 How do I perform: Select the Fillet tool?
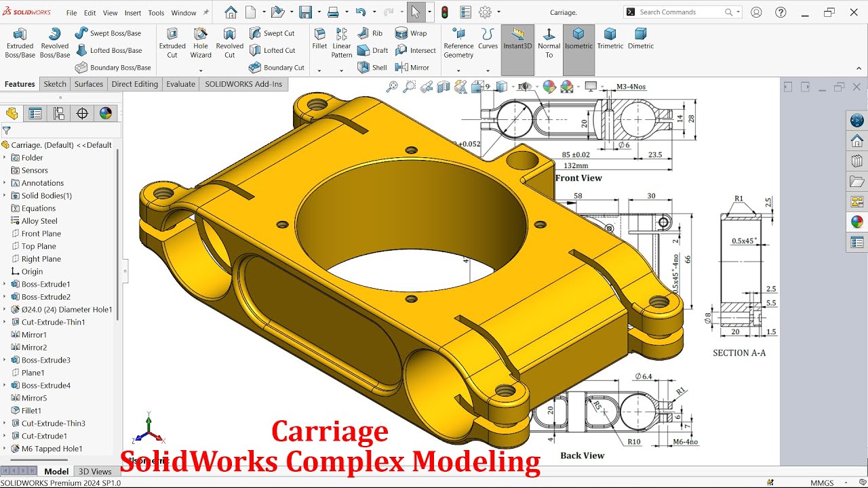[319, 39]
